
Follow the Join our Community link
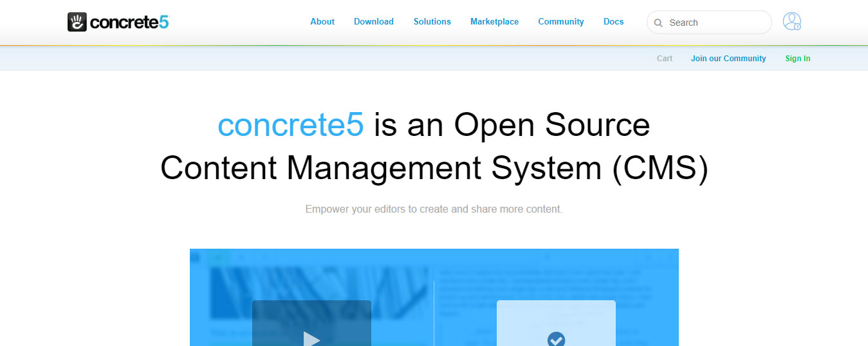click(728, 59)
